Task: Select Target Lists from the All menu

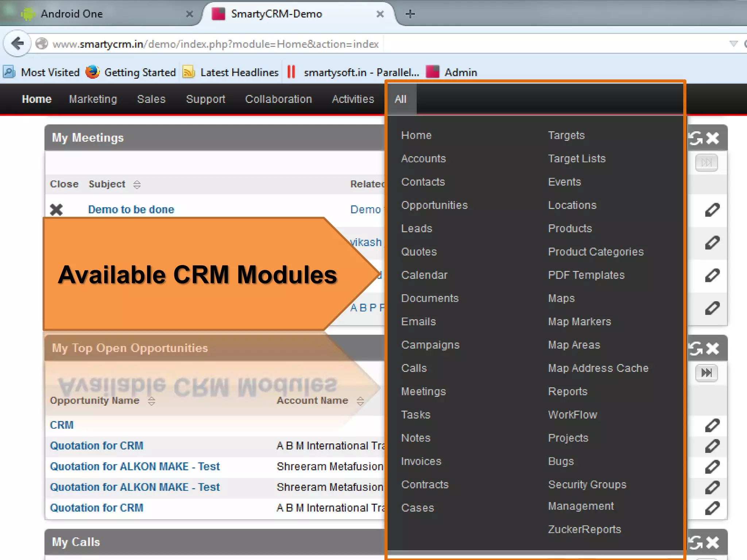Action: click(x=577, y=159)
